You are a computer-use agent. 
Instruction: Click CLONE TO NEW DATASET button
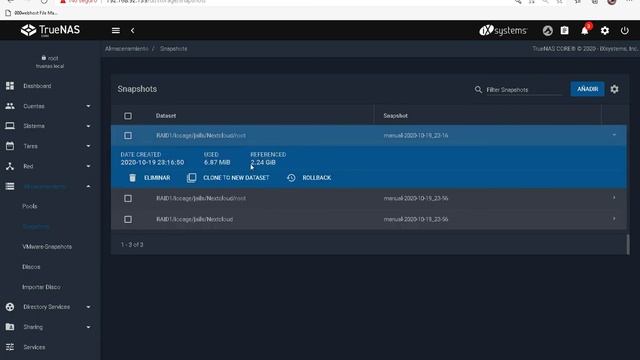tap(229, 178)
